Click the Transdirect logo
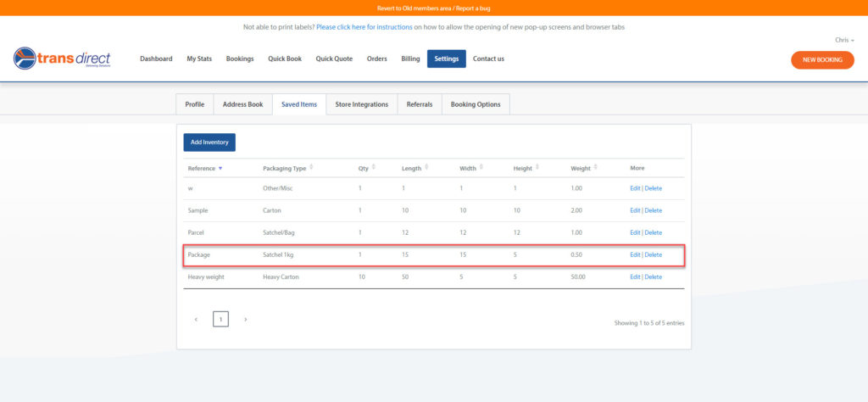Screen dimensions: 868x402 pos(62,59)
